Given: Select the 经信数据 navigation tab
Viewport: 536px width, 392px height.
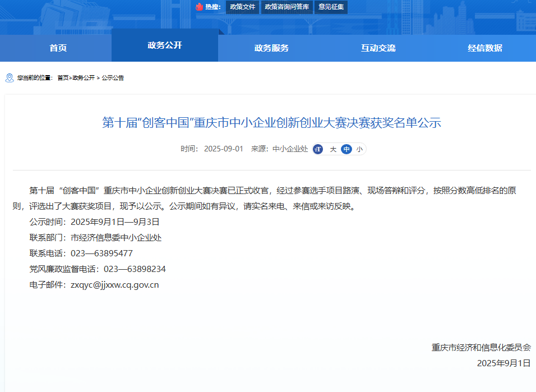Looking at the screenshot, I should 485,48.
